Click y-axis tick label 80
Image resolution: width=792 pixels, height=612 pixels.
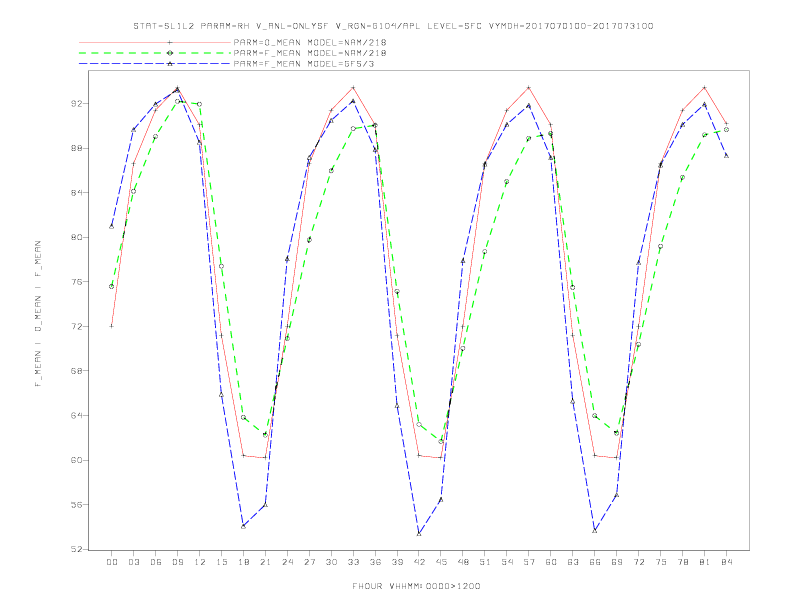coord(76,237)
